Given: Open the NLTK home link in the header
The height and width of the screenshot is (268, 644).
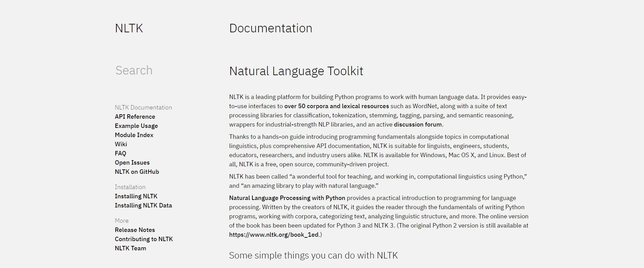Looking at the screenshot, I should 129,28.
